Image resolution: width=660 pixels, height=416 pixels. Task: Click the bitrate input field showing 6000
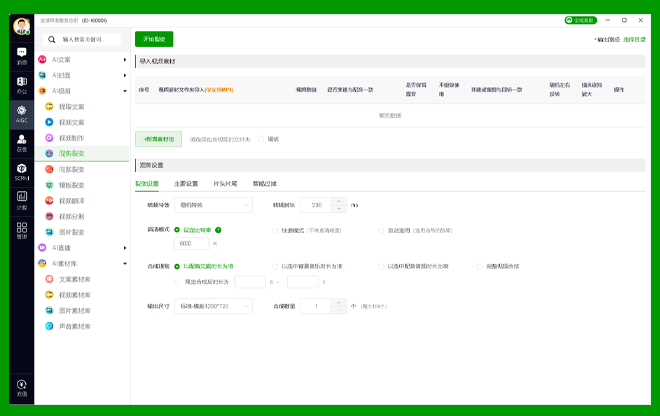pos(191,243)
